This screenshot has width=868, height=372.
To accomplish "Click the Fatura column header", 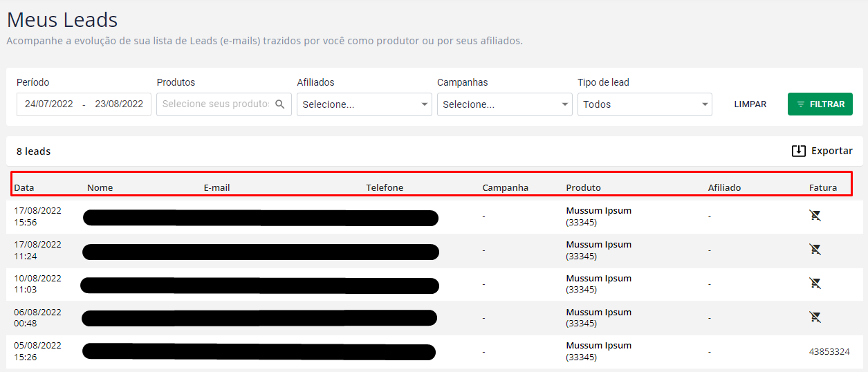I will pyautogui.click(x=823, y=187).
